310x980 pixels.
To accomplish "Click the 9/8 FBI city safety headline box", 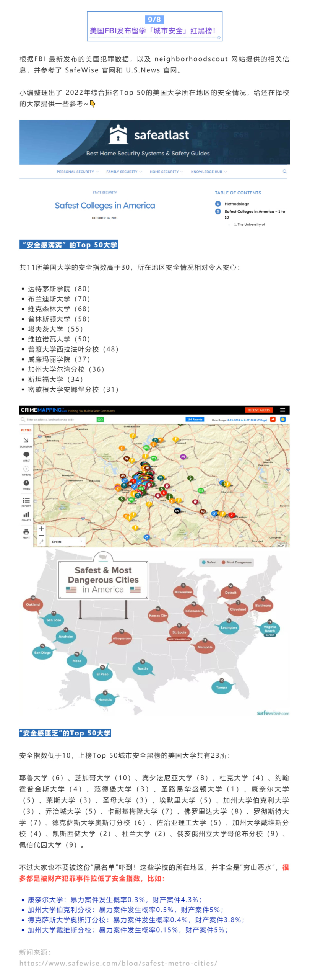I will point(154,26).
